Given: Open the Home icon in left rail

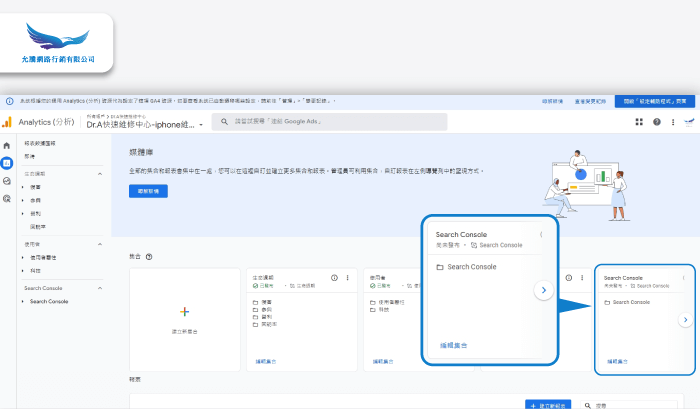Looking at the screenshot, I should [x=7, y=146].
